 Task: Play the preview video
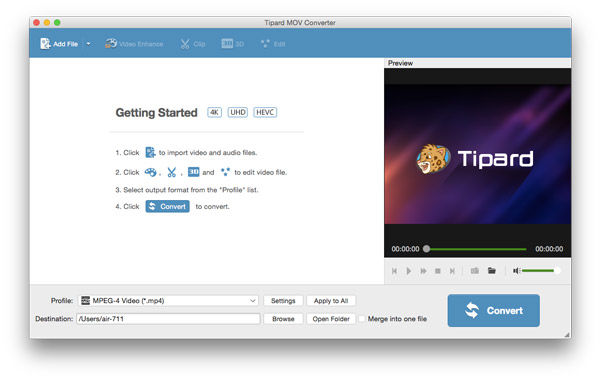[409, 271]
